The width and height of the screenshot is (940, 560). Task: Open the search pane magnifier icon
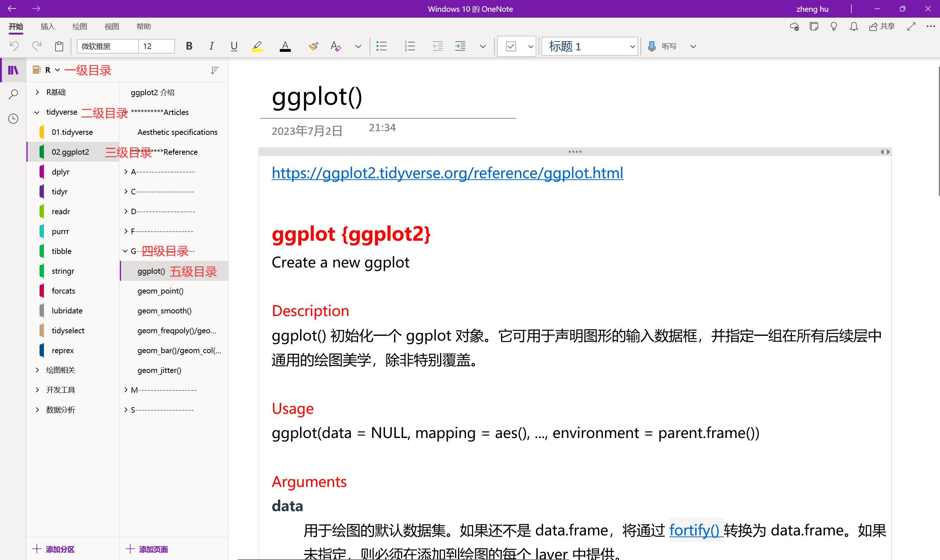[x=13, y=94]
